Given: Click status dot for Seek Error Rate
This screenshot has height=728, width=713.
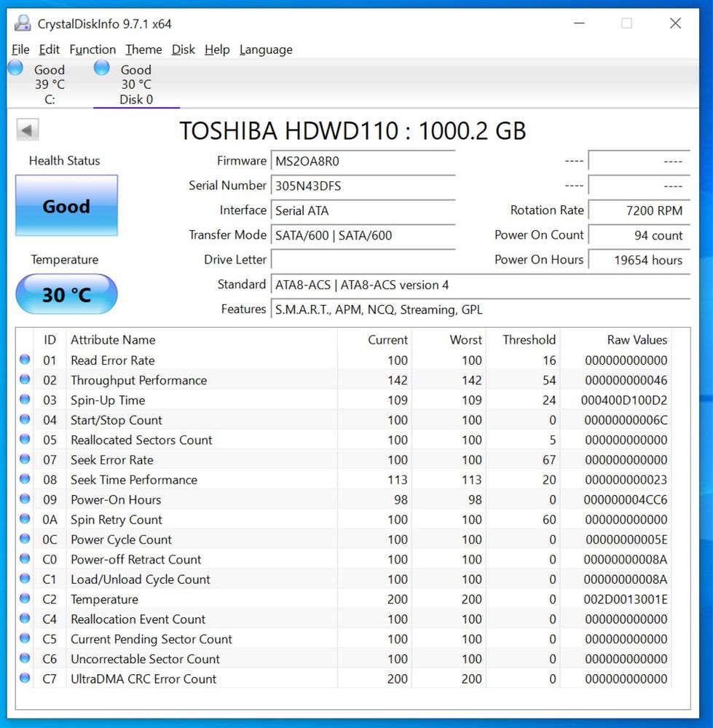Looking at the screenshot, I should (25, 459).
